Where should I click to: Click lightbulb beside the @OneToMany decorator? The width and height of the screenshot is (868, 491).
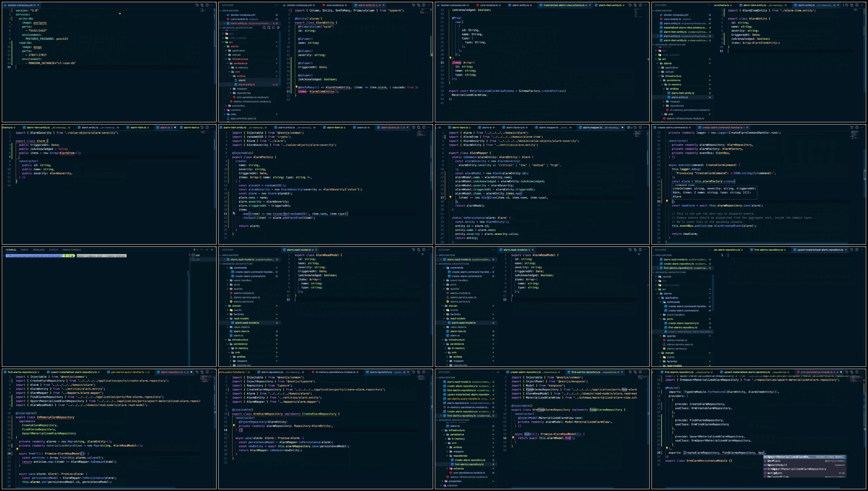point(296,87)
